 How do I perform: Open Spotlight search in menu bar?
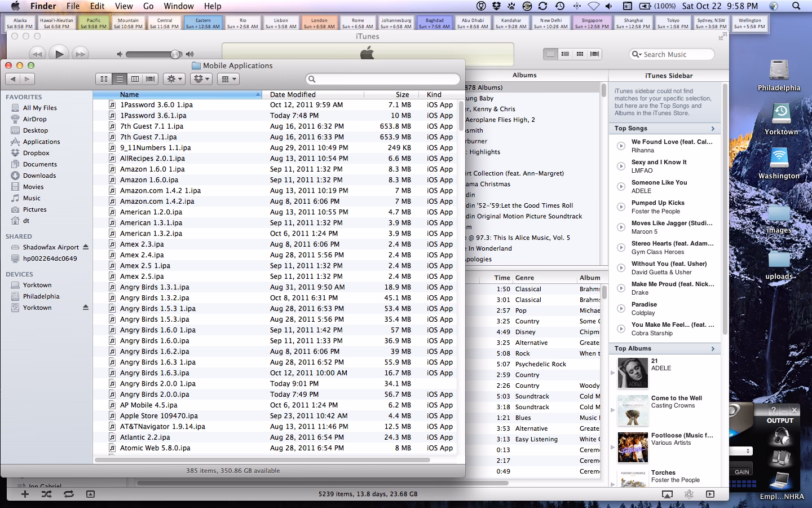point(796,6)
